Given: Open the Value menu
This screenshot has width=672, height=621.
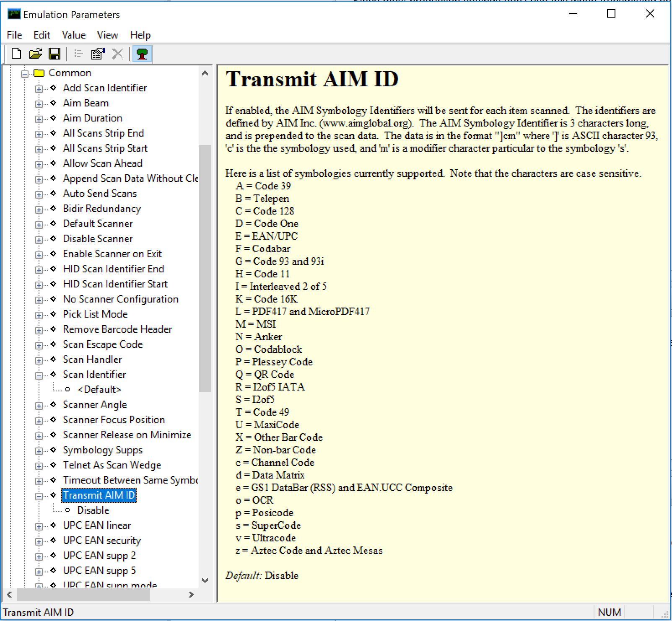Looking at the screenshot, I should tap(74, 35).
